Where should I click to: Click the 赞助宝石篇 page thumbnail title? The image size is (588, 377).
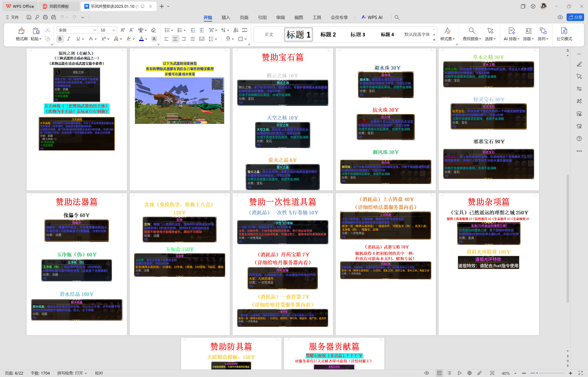(283, 57)
